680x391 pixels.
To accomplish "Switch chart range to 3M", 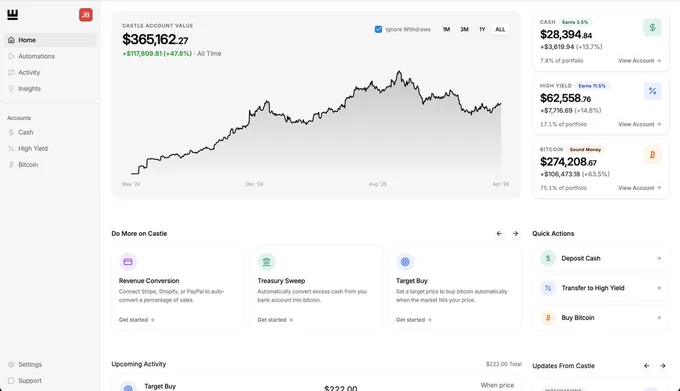I will tap(464, 29).
